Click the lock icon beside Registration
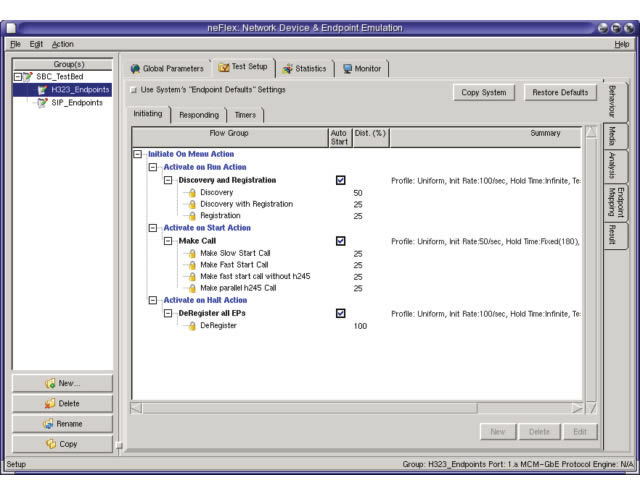Viewport: 640px width, 496px height. 192,216
